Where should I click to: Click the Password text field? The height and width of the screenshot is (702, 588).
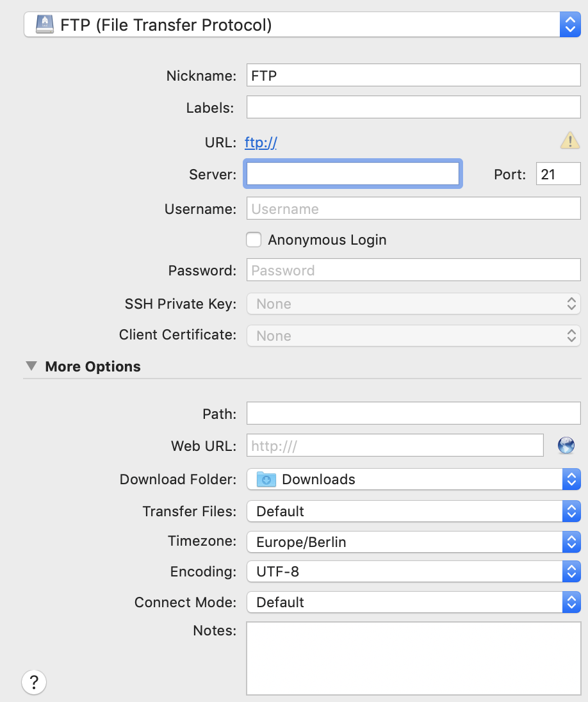tap(413, 270)
